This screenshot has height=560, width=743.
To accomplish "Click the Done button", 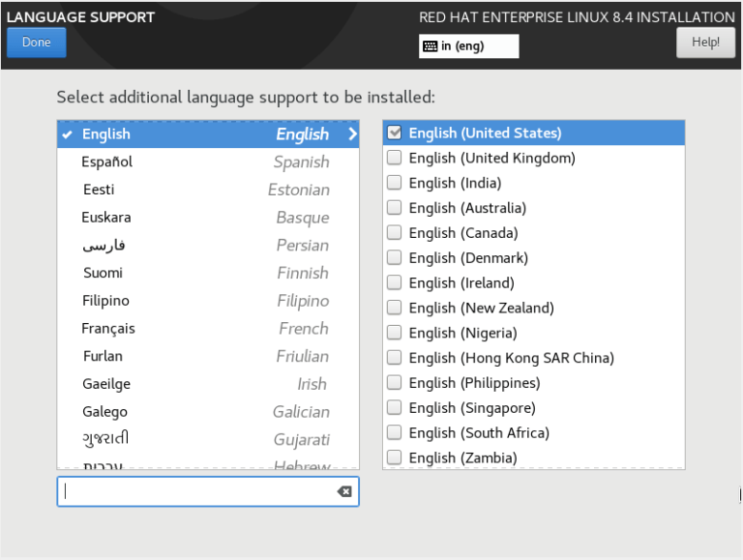I will click(x=37, y=43).
